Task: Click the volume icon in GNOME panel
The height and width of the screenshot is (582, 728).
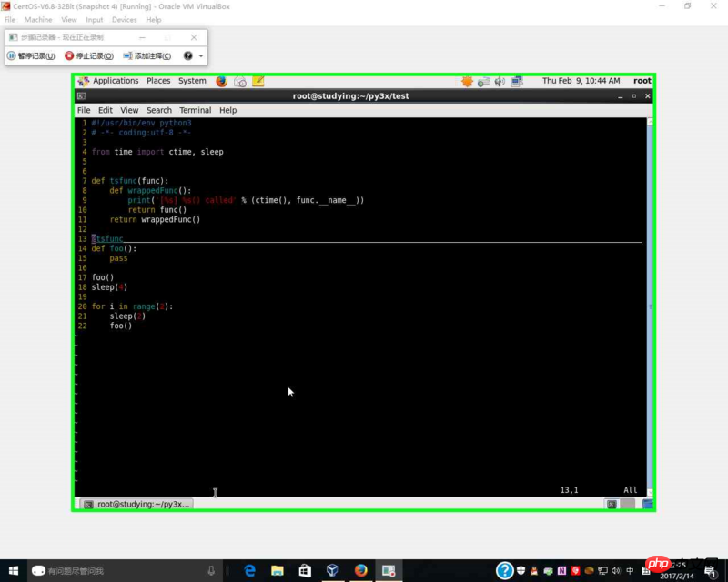Action: click(500, 81)
